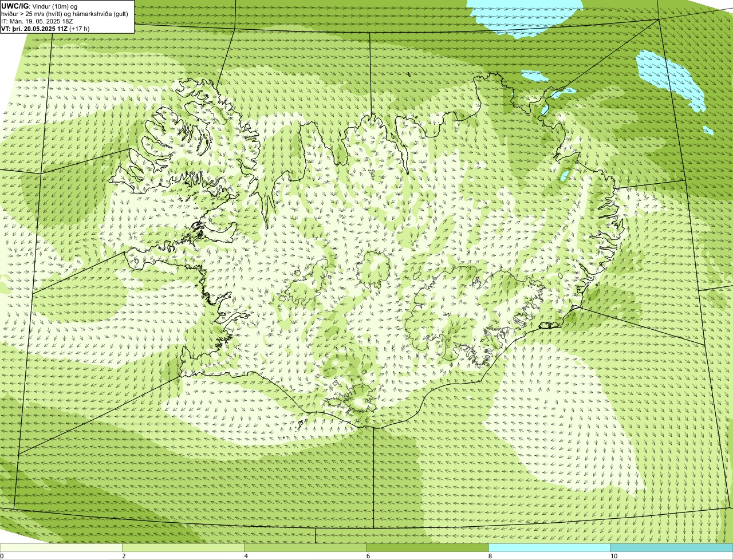Select the dark green 6–8 m/s color band
The image size is (733, 560).
427,548
